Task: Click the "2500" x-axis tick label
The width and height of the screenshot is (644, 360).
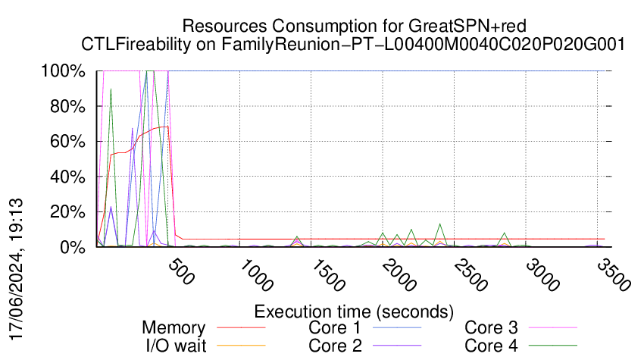Action: coord(470,275)
